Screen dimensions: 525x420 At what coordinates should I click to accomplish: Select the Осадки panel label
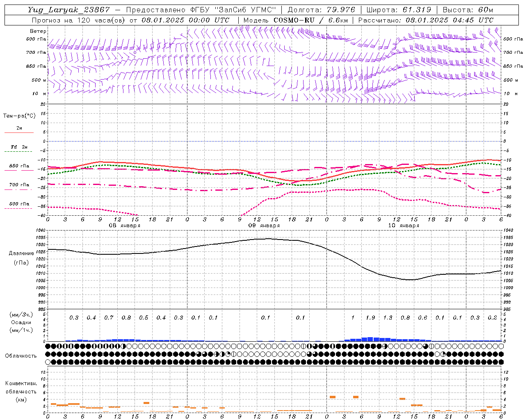tap(21, 322)
